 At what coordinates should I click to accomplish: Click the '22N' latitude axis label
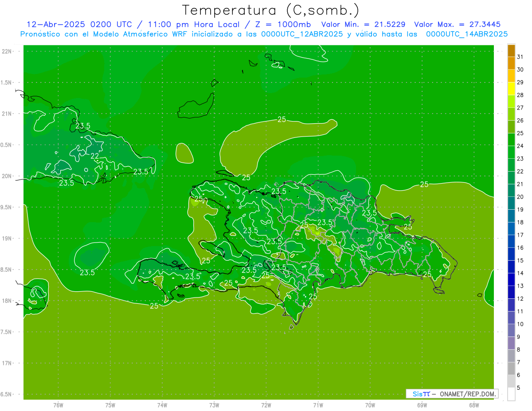(x=8, y=51)
